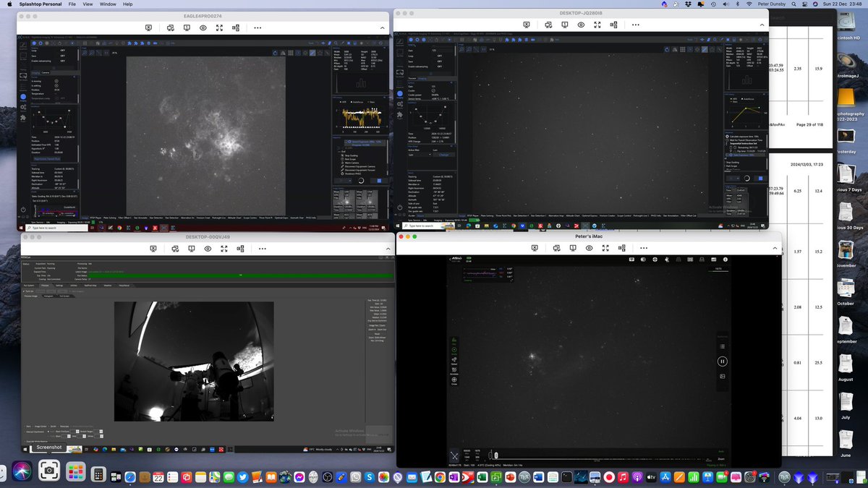Select the Annotate tool in the ASIAIR left sidebar
Image resolution: width=868 pixels, height=488 pixels.
coord(454,370)
